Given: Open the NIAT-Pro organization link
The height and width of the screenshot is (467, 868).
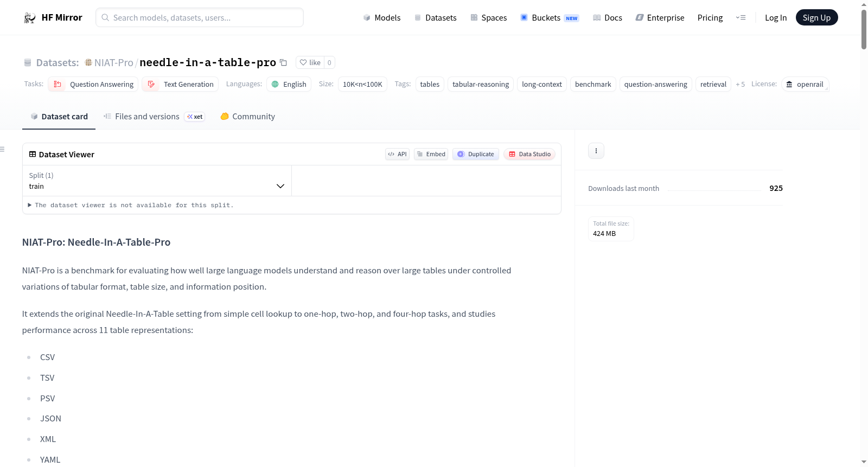Looking at the screenshot, I should pos(113,62).
